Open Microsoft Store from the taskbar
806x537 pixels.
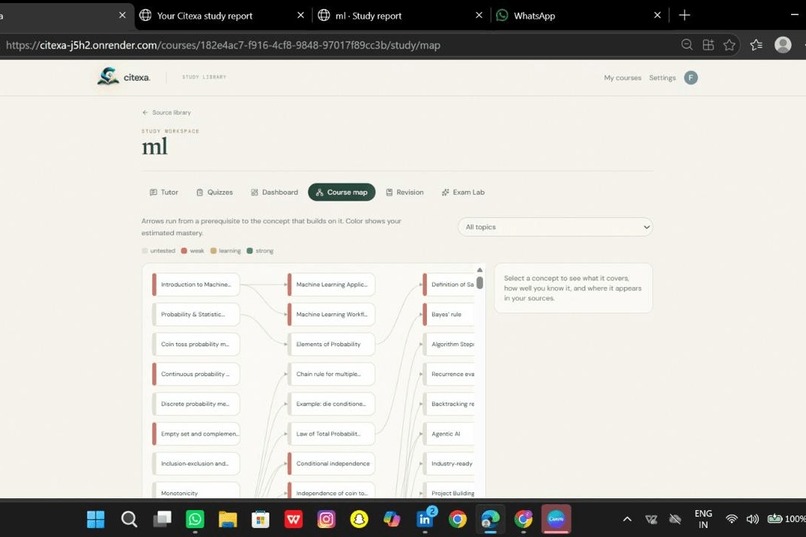(x=261, y=519)
